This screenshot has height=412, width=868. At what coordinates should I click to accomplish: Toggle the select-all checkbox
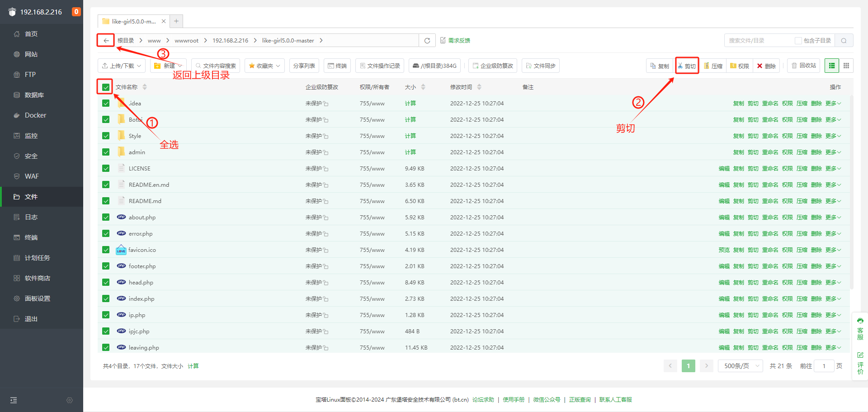(106, 87)
